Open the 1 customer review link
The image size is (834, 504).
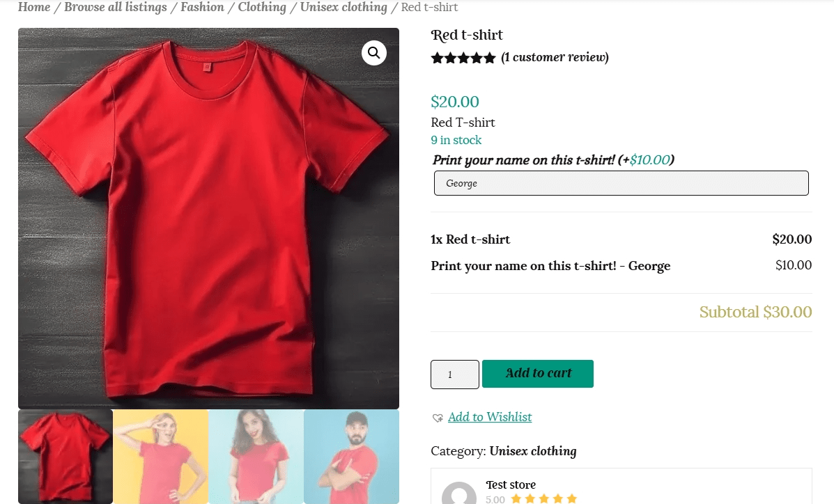[555, 57]
